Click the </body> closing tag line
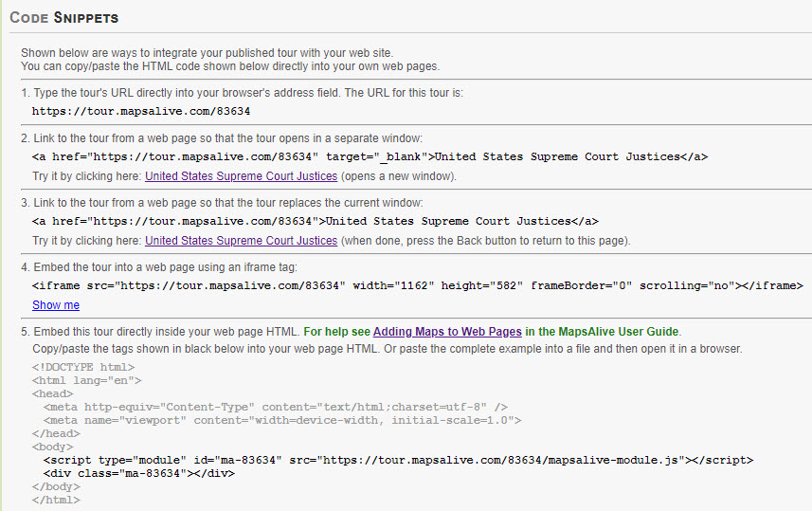 56,487
